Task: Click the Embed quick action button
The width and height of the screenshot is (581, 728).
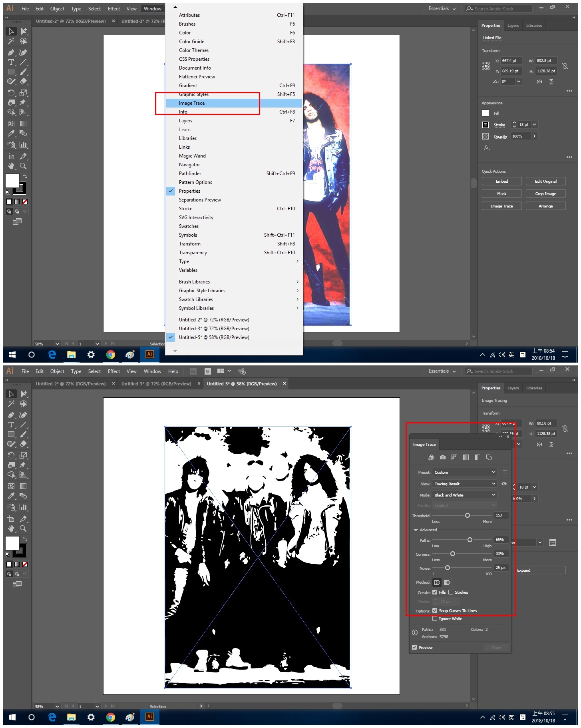Action: click(501, 182)
